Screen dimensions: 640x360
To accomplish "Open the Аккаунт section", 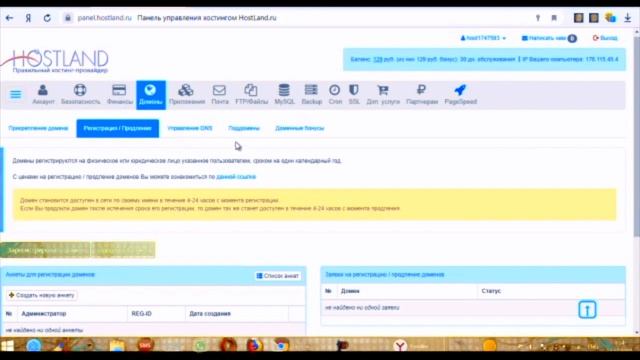I will [43, 95].
